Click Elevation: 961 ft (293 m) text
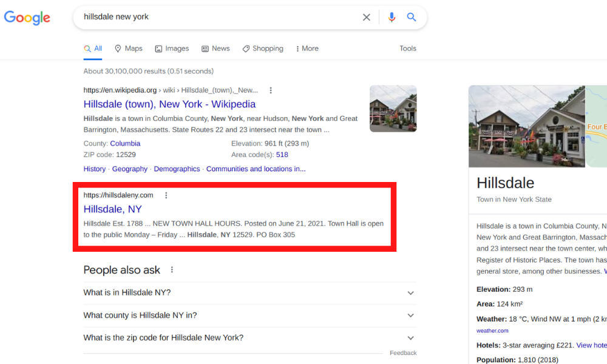 [270, 144]
